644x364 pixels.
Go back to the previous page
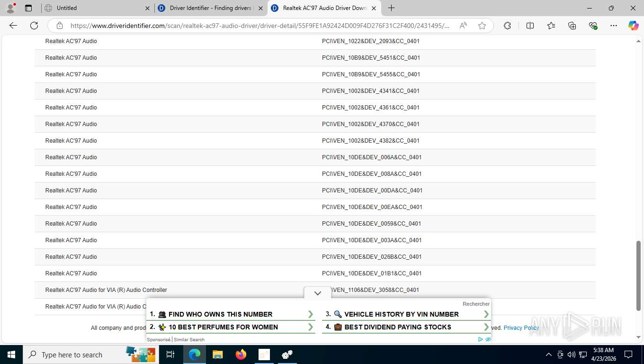point(13,26)
